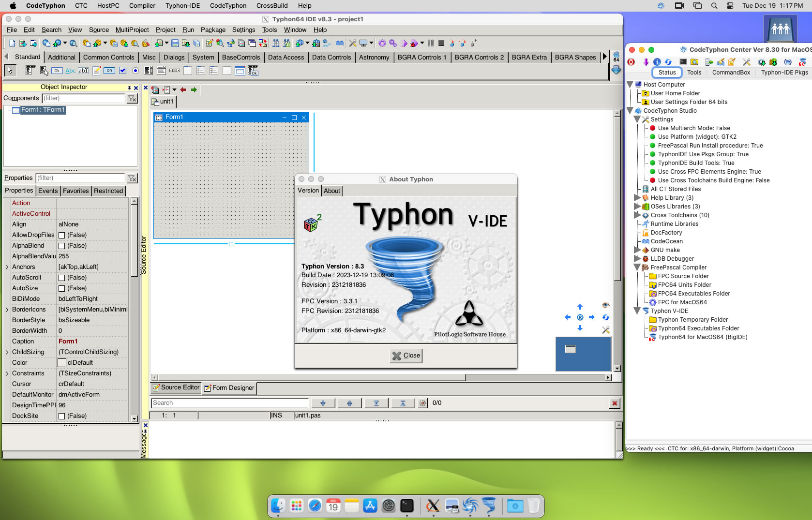Click the blue refresh icon in CodeTyphon Center toolbar
Screen dimensions: 812x520
click(668, 62)
